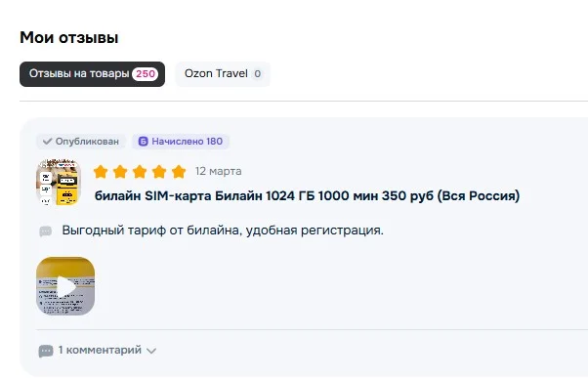Screen dimensions: 588x378
Task: Click the Опубликован status chip
Action: 81,142
